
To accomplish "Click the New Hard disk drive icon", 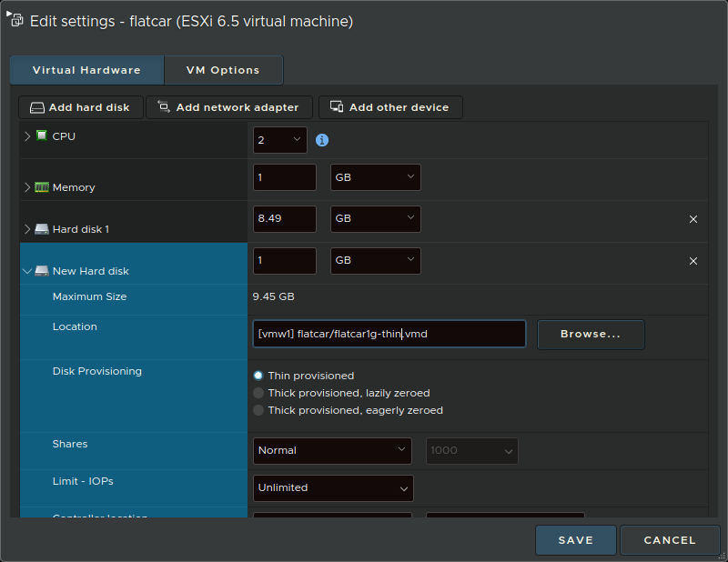I will pos(42,271).
